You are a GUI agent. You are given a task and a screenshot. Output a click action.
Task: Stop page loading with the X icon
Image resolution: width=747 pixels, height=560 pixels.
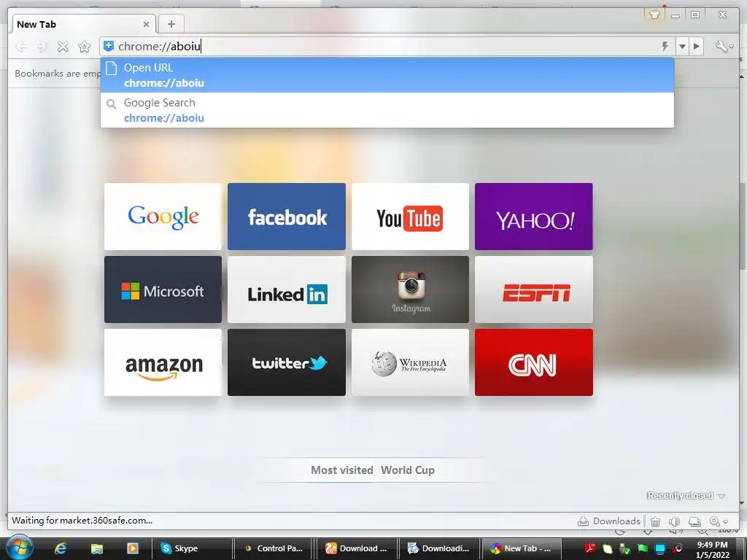(x=63, y=46)
